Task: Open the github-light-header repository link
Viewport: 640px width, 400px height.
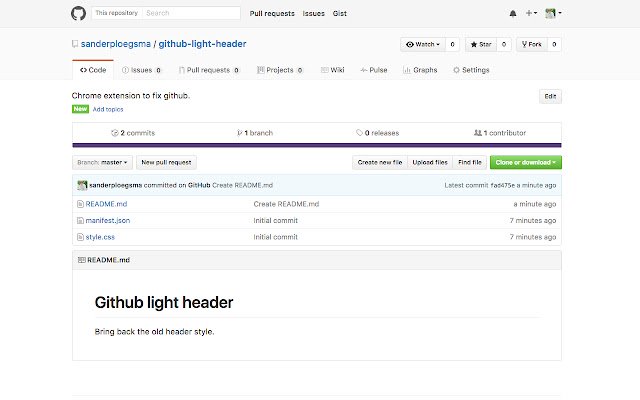Action: [x=202, y=44]
